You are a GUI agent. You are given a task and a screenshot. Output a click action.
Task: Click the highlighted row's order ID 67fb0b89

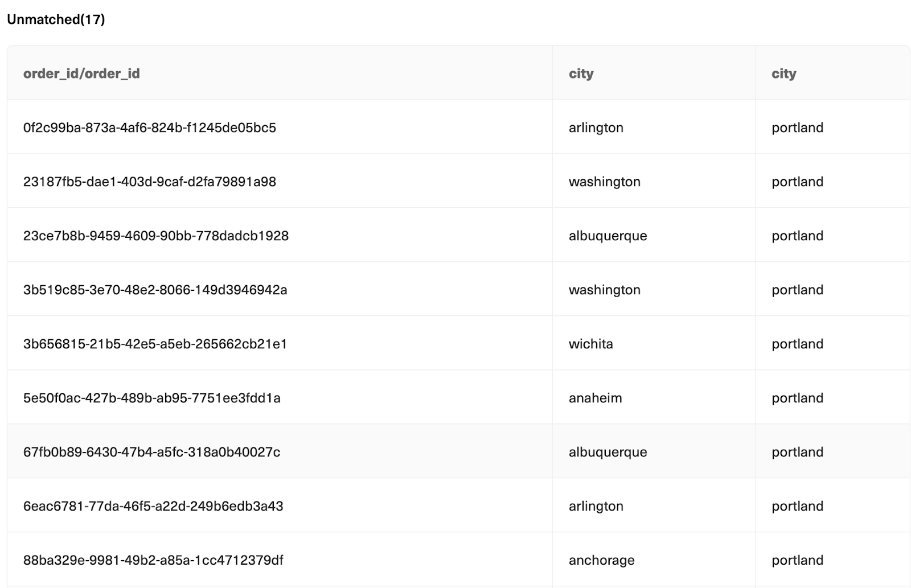pyautogui.click(x=151, y=452)
